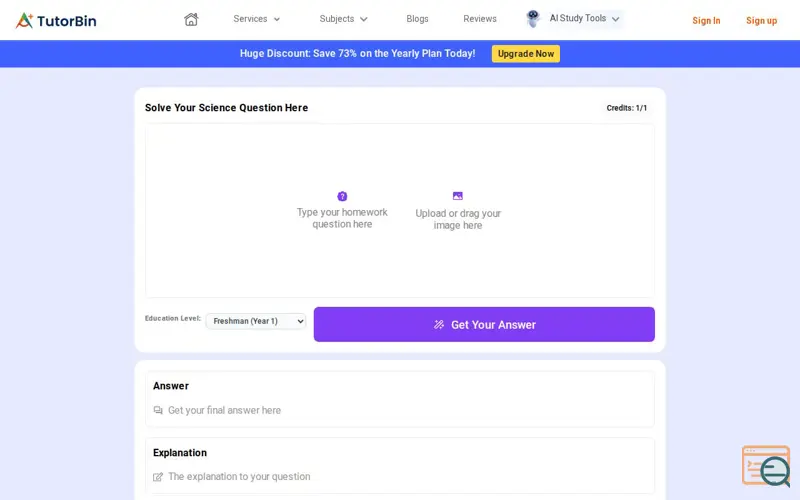Expand the Services chevron arrow
This screenshot has height=500, width=800.
pos(277,19)
